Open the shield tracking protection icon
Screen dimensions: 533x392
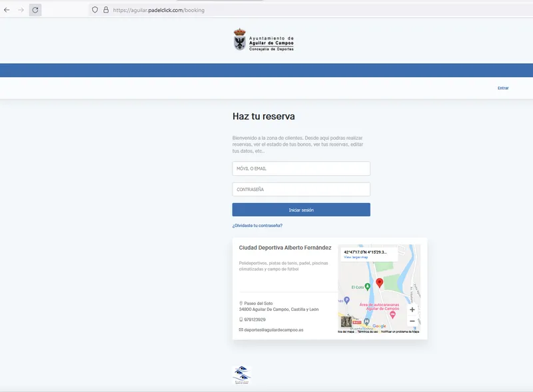tap(95, 10)
